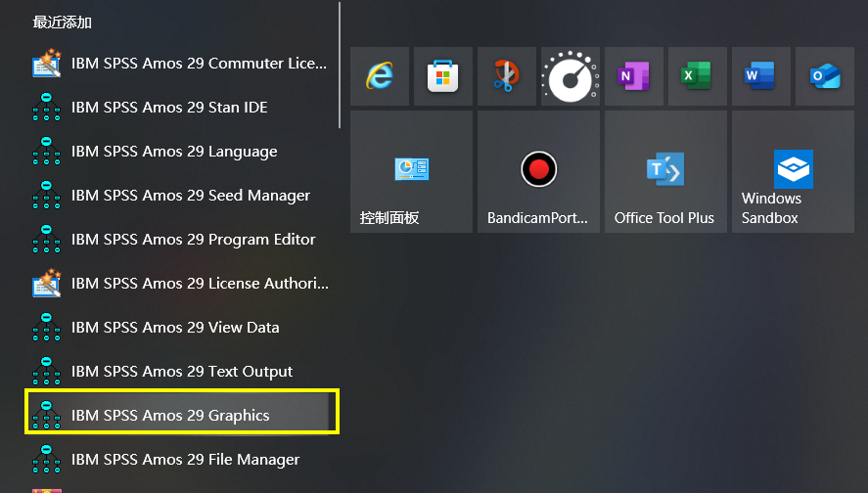The height and width of the screenshot is (493, 868).
Task: Launch Microsoft Store from pinned tiles
Action: (442, 76)
